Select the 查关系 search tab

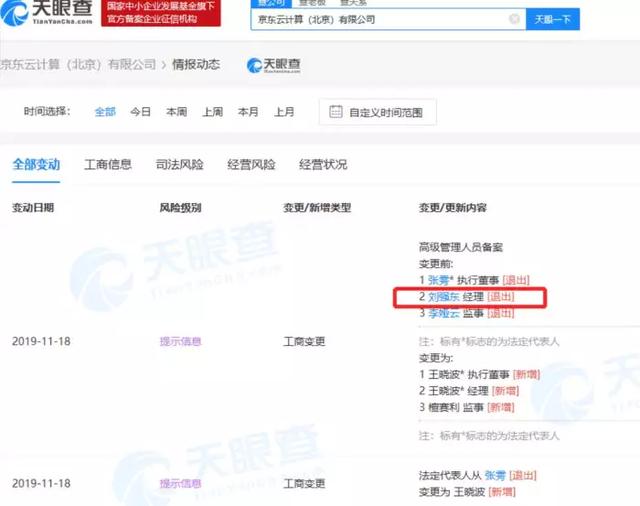tap(353, 3)
